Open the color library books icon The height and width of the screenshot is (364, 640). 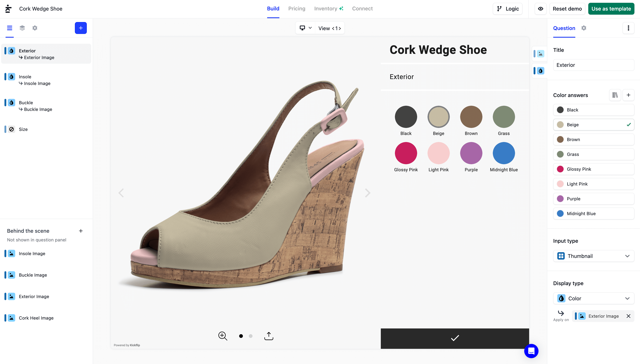click(x=615, y=95)
